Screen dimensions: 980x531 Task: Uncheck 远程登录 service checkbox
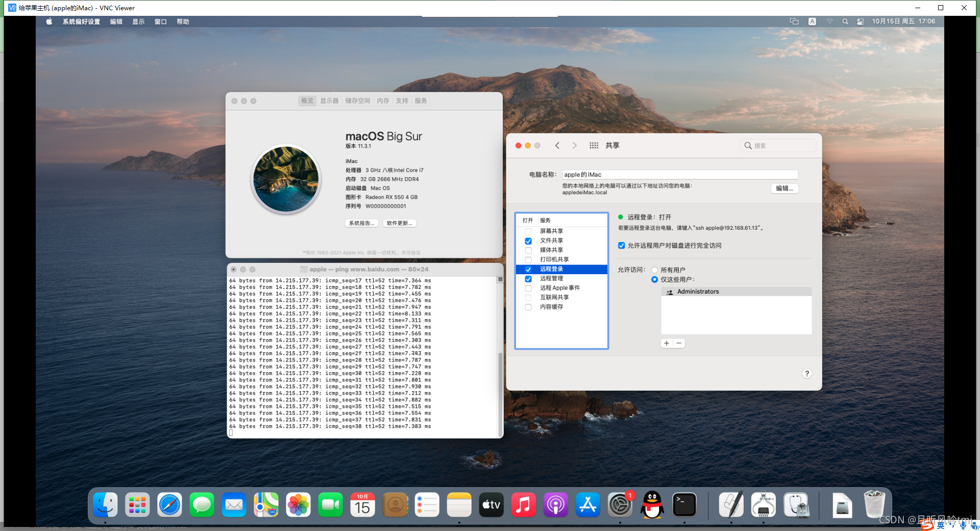(x=528, y=269)
